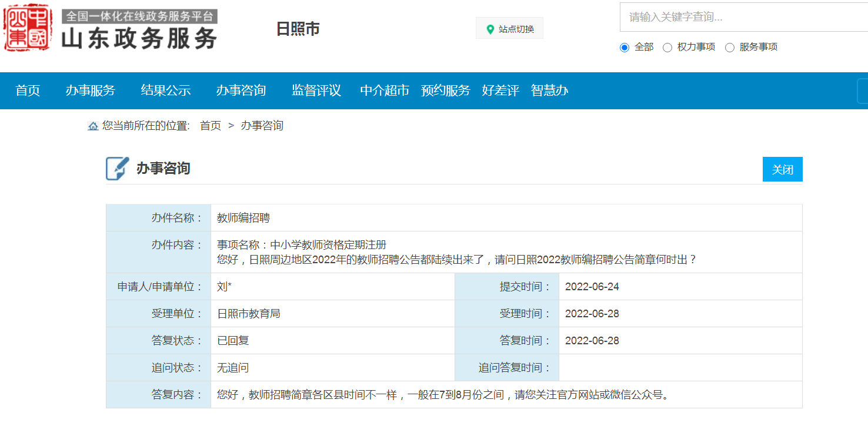Open the 预约服务 navigation item
The image size is (868, 433).
[x=446, y=90]
